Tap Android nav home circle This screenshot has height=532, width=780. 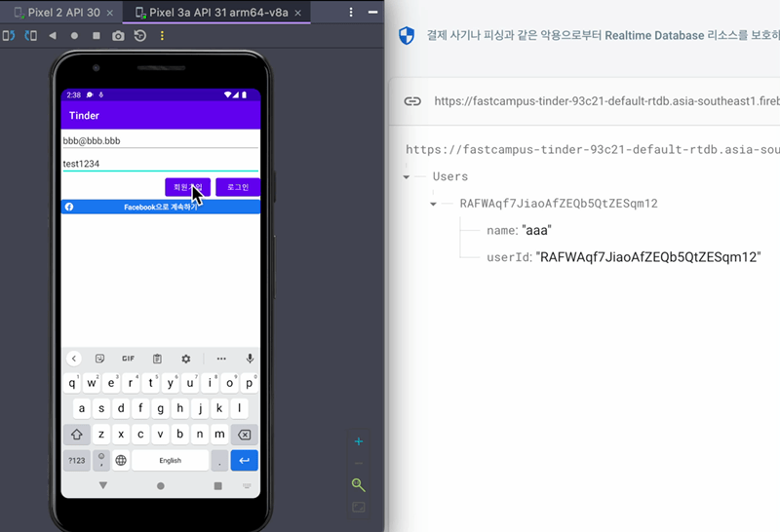click(x=160, y=486)
